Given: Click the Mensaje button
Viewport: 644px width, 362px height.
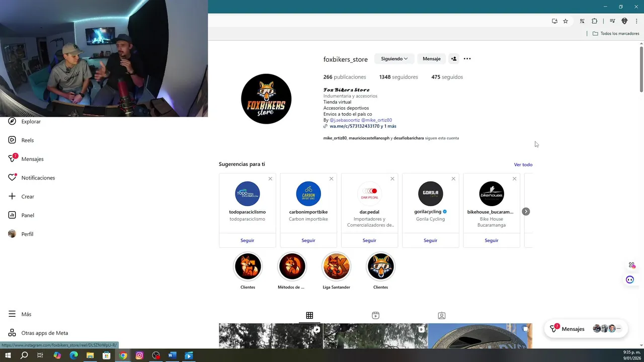Looking at the screenshot, I should [x=431, y=59].
